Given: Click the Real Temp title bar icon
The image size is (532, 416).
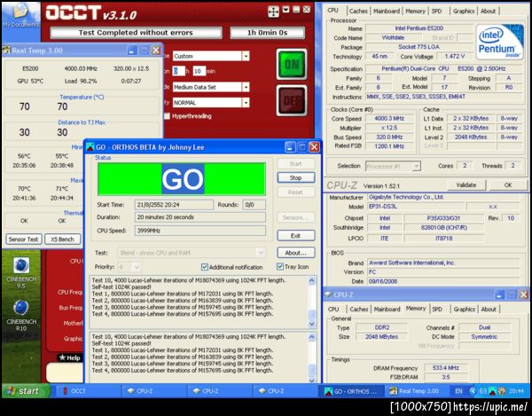Looking at the screenshot, I should [x=6, y=51].
